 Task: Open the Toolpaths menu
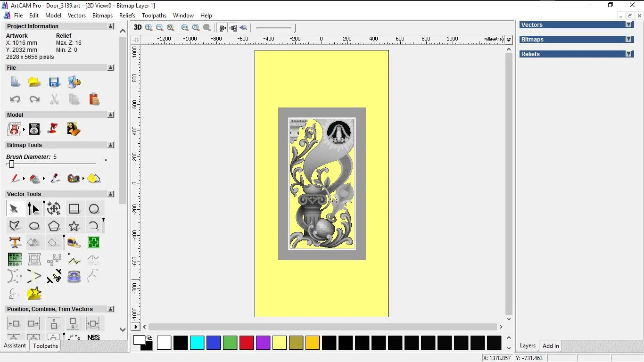(x=154, y=16)
